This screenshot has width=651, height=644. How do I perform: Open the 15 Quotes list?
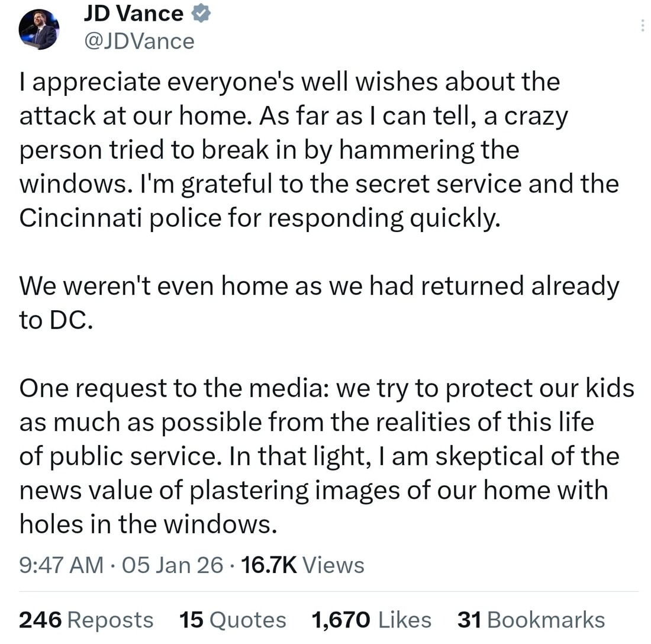point(232,620)
